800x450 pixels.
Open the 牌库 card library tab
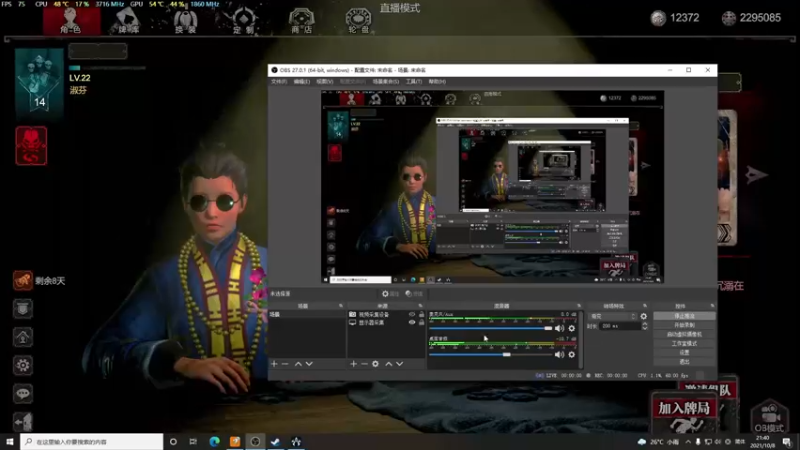(128, 21)
